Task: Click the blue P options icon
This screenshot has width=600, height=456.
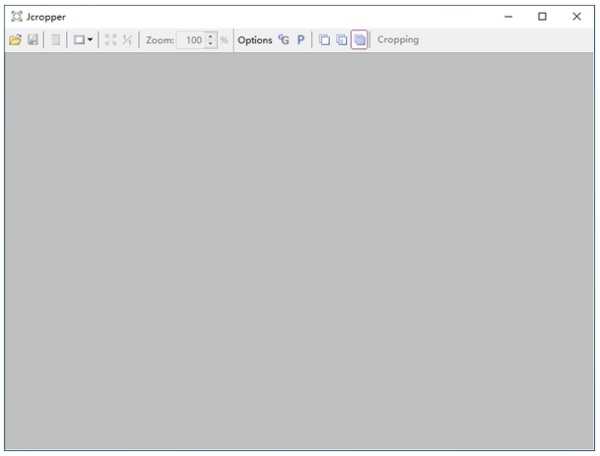Action: pos(300,40)
